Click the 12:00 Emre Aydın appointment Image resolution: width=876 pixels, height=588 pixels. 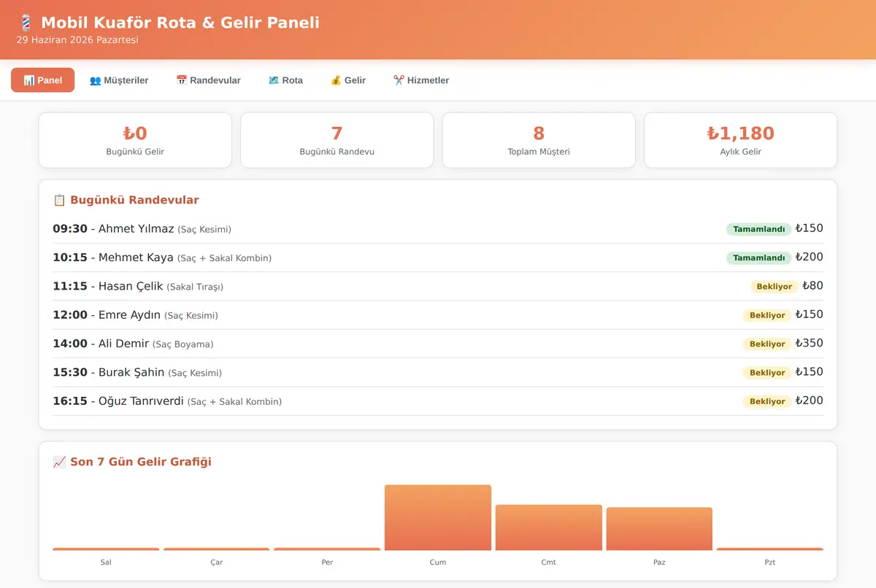(x=438, y=314)
